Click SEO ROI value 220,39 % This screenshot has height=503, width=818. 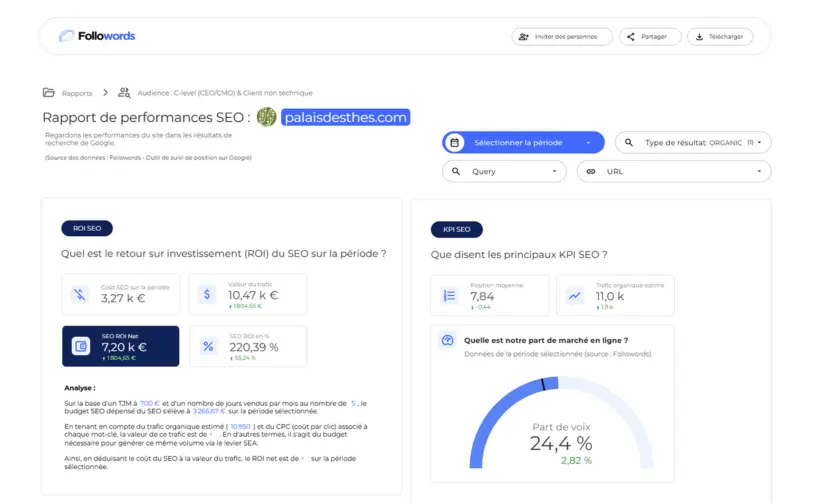(254, 348)
